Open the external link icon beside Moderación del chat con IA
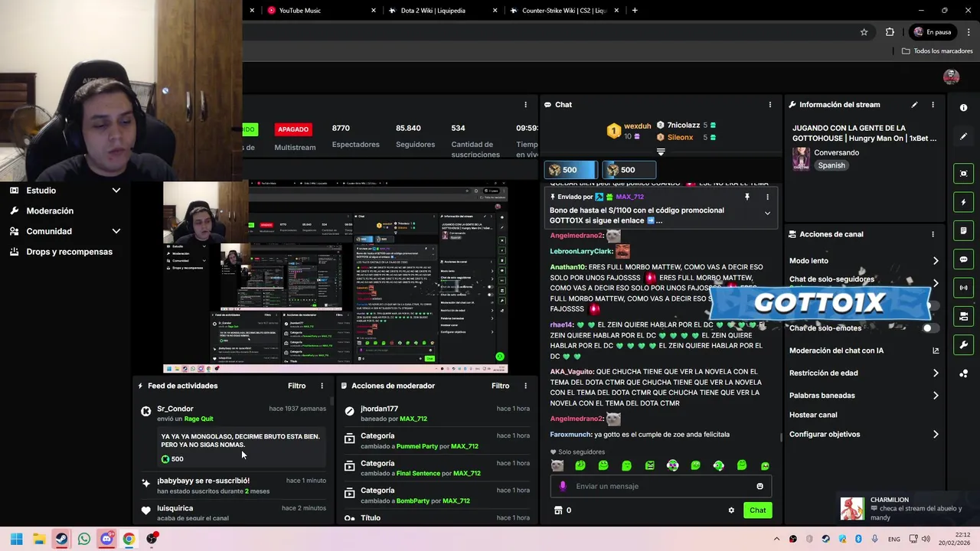Viewport: 980px width, 551px height. [936, 350]
